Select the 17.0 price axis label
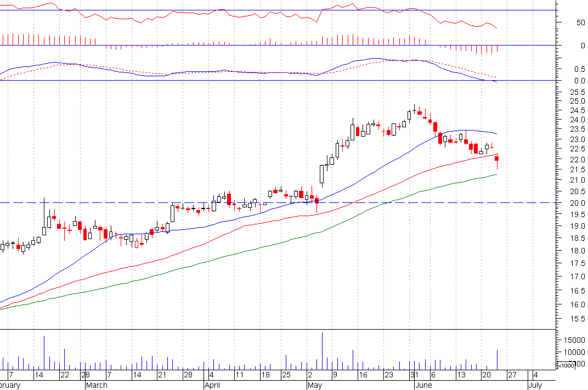588x390 pixels. [577, 277]
